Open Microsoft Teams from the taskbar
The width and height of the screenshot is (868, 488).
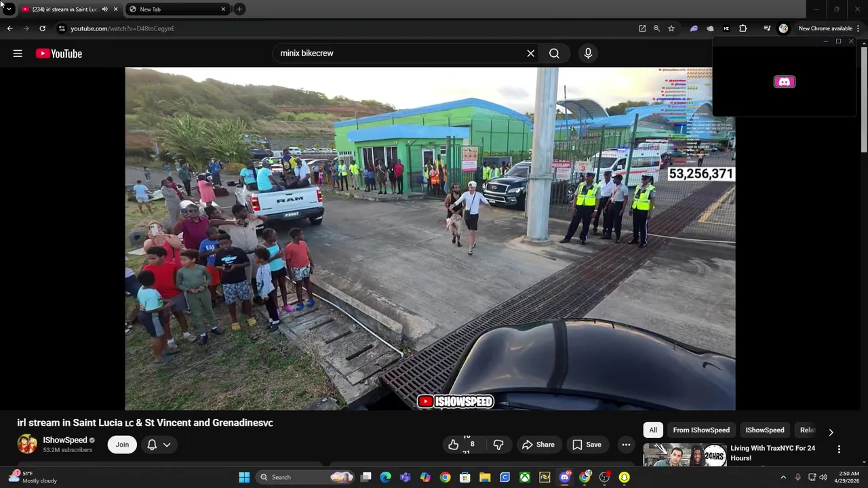(x=406, y=477)
